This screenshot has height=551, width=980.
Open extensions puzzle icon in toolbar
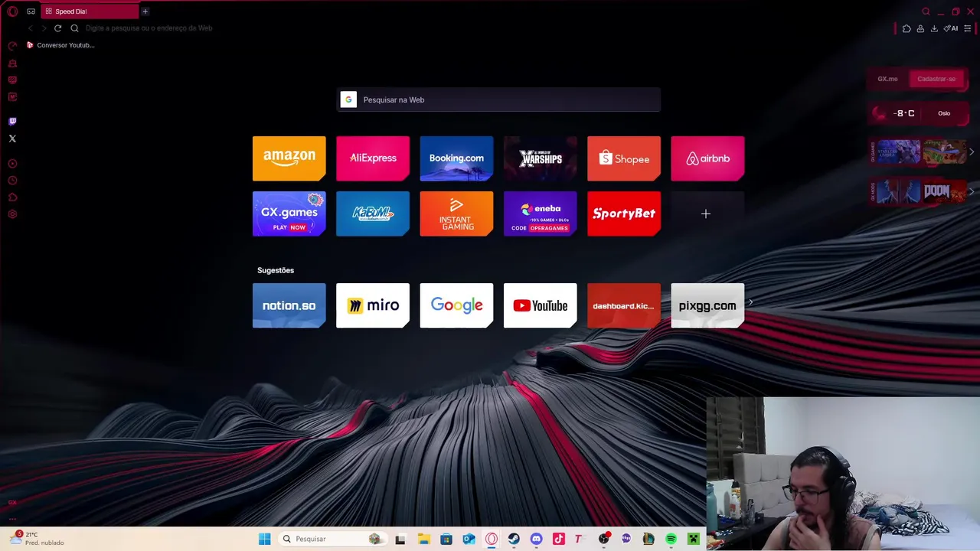906,28
